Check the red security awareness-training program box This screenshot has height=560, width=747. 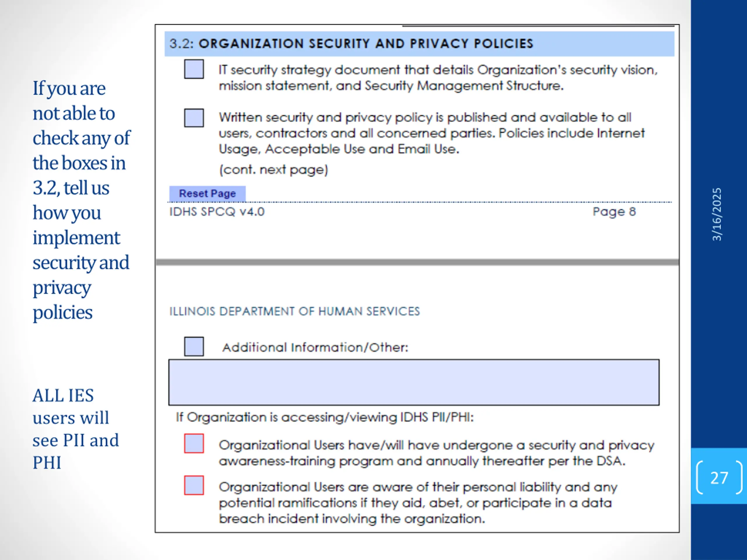(194, 443)
